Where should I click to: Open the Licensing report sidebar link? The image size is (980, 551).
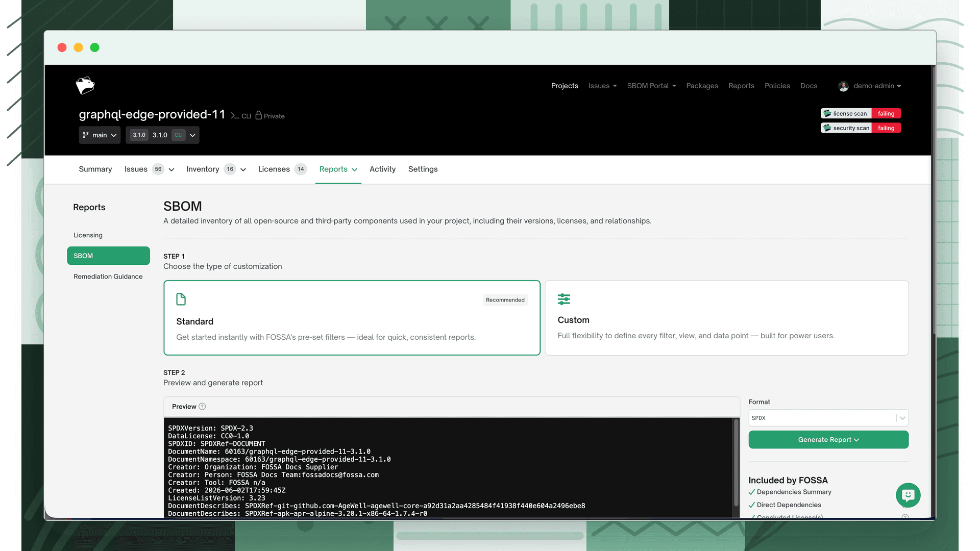(x=88, y=235)
